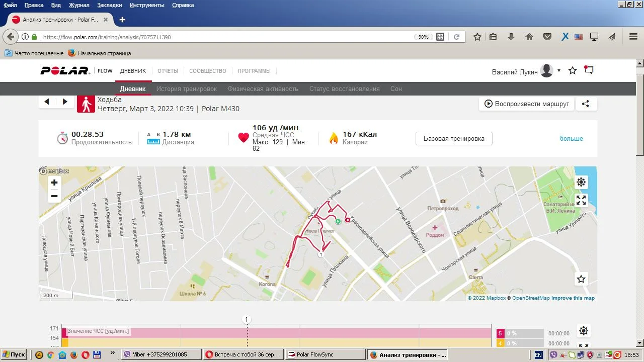Switch to Viber taskbar window
Image resolution: width=644 pixels, height=362 pixels.
click(162, 354)
